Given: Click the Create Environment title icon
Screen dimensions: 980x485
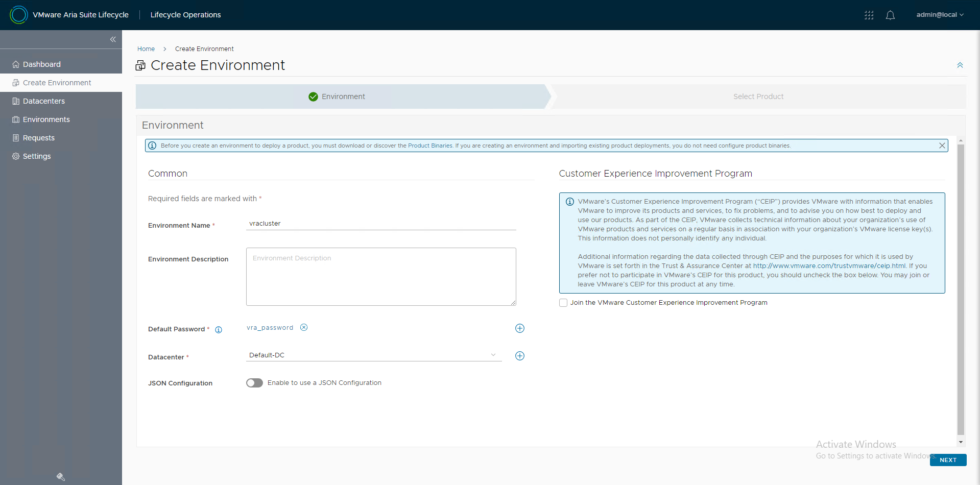Looking at the screenshot, I should [x=140, y=65].
